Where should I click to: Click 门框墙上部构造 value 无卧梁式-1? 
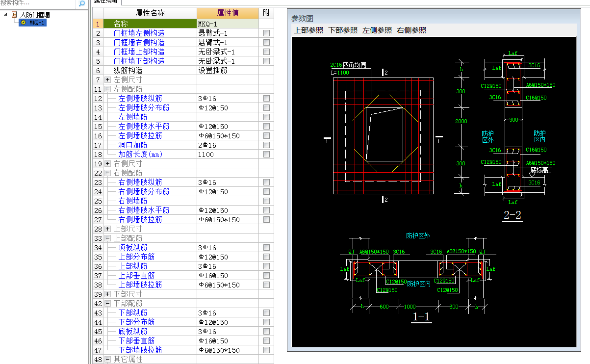pyautogui.click(x=228, y=52)
